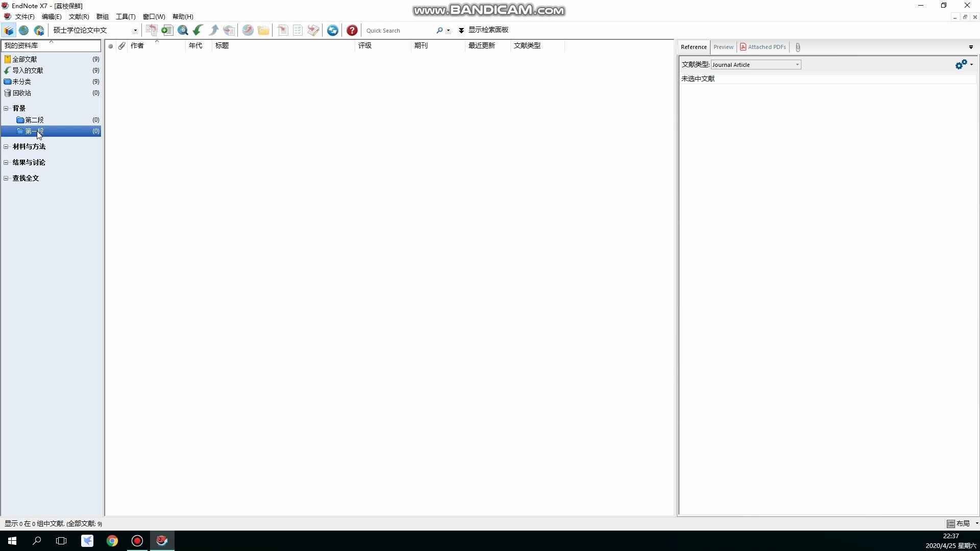This screenshot has height=551, width=980.
Task: Select the 未分类 group
Action: [x=51, y=82]
